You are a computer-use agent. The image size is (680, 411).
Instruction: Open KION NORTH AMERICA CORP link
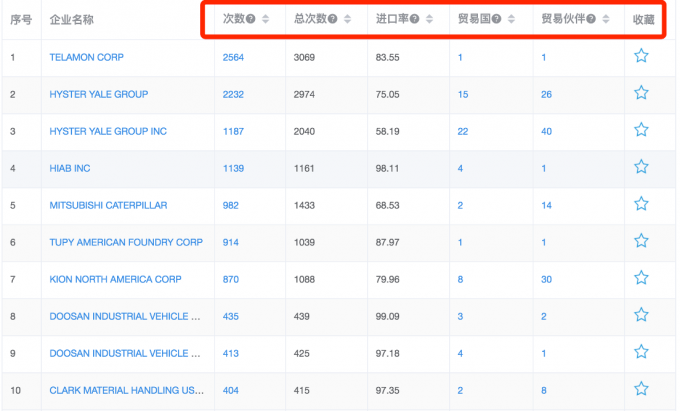tap(115, 279)
